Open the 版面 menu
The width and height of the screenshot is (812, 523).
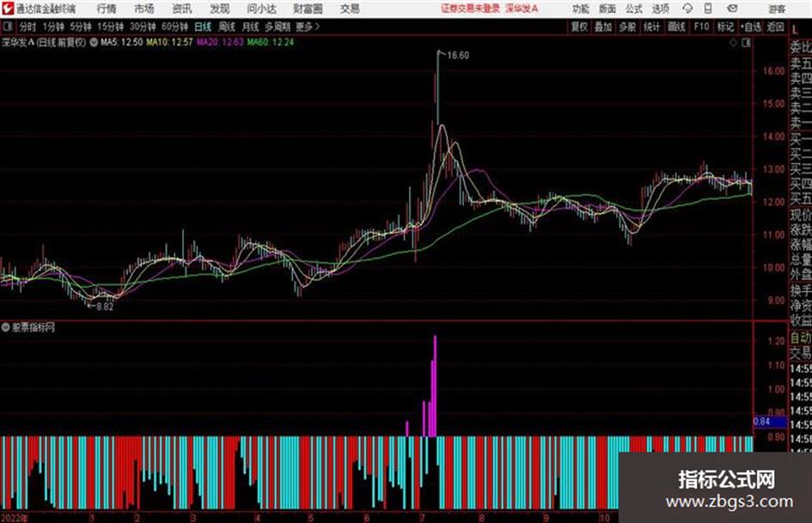pyautogui.click(x=607, y=9)
